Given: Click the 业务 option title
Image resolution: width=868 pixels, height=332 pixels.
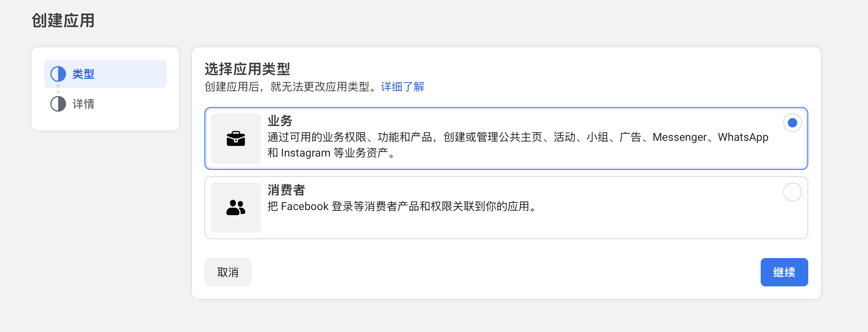Looking at the screenshot, I should [280, 121].
